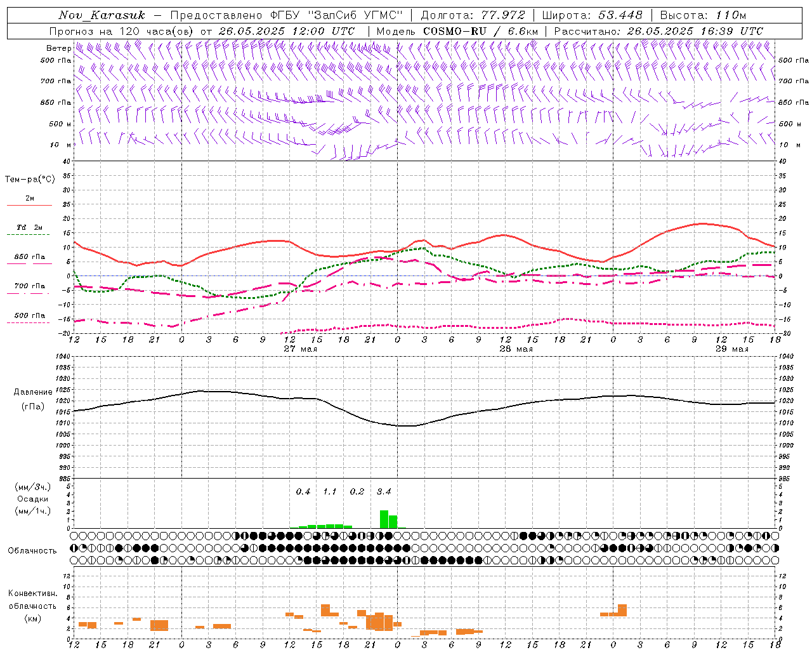Click the '28 мая' date label

(516, 349)
